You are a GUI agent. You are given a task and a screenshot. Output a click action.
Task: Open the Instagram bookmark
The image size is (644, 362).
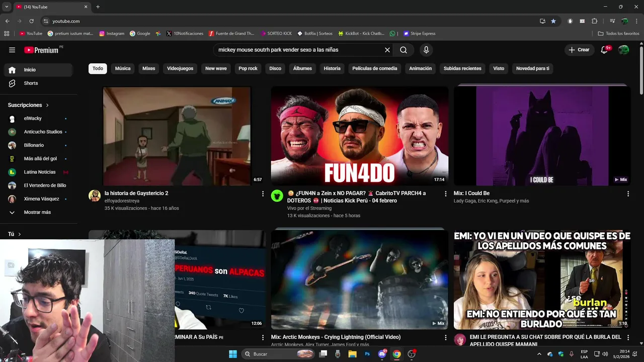(x=112, y=34)
